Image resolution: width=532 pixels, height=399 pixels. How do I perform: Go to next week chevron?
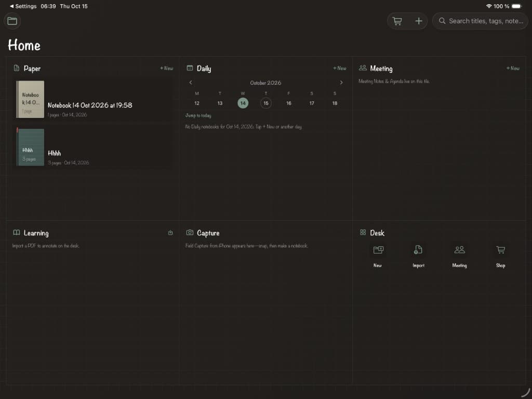point(341,83)
